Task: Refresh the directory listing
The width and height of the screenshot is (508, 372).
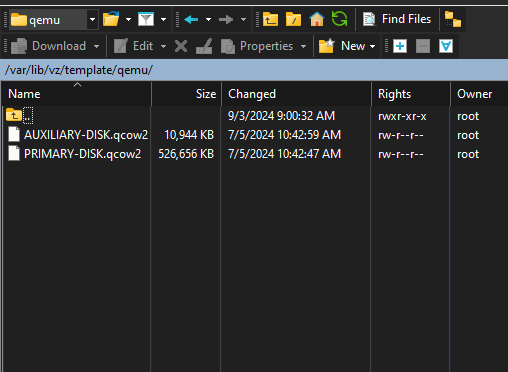Action: (340, 19)
